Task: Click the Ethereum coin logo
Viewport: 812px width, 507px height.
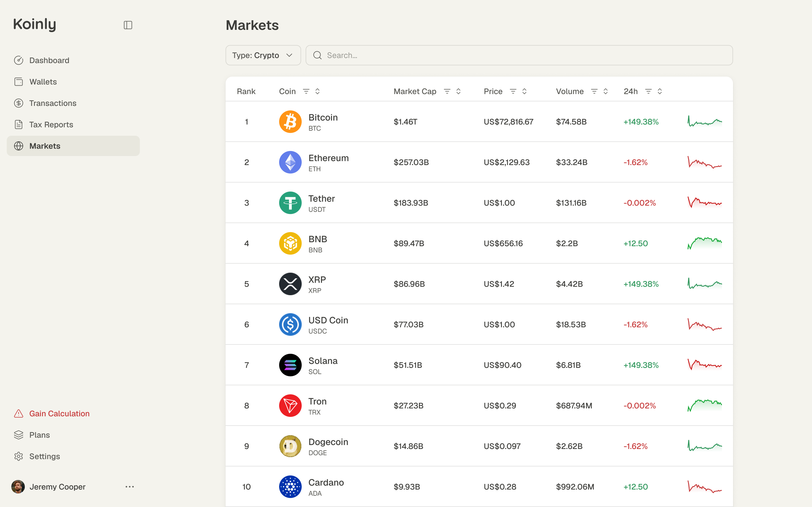Action: coord(290,162)
